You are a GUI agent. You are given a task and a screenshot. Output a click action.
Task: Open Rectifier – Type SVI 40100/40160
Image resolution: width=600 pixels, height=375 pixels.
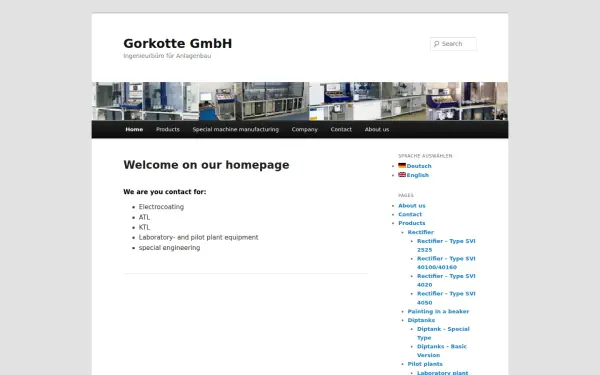pyautogui.click(x=446, y=263)
